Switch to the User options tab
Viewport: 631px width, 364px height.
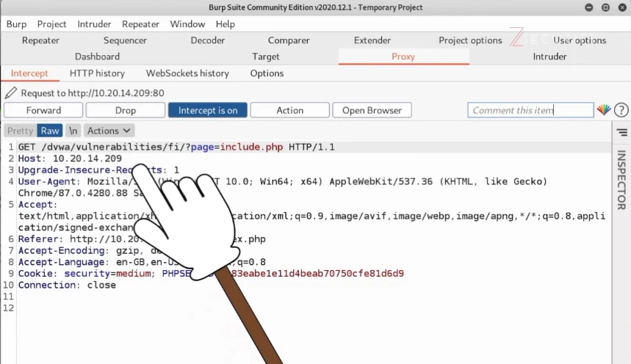[x=580, y=40]
